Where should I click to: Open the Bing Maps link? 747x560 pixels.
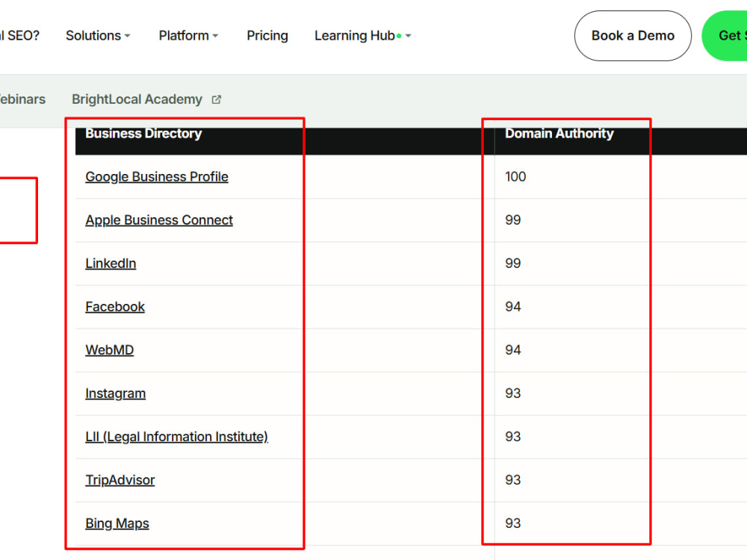(117, 523)
